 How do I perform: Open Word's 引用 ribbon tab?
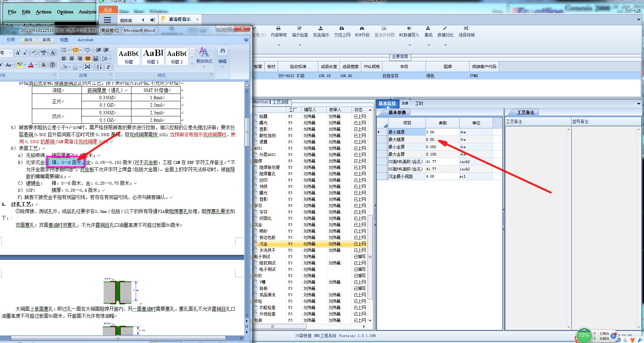[x=11, y=40]
